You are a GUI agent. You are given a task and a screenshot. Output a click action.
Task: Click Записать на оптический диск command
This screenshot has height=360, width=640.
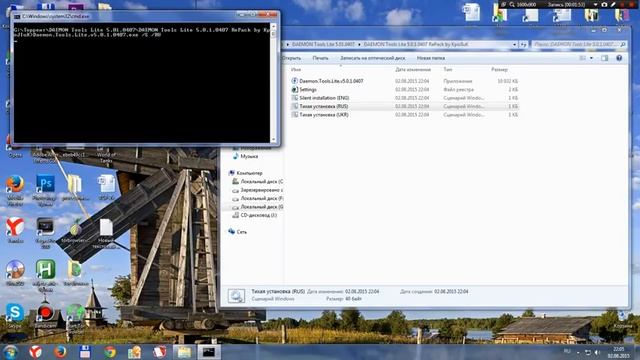coord(373,58)
